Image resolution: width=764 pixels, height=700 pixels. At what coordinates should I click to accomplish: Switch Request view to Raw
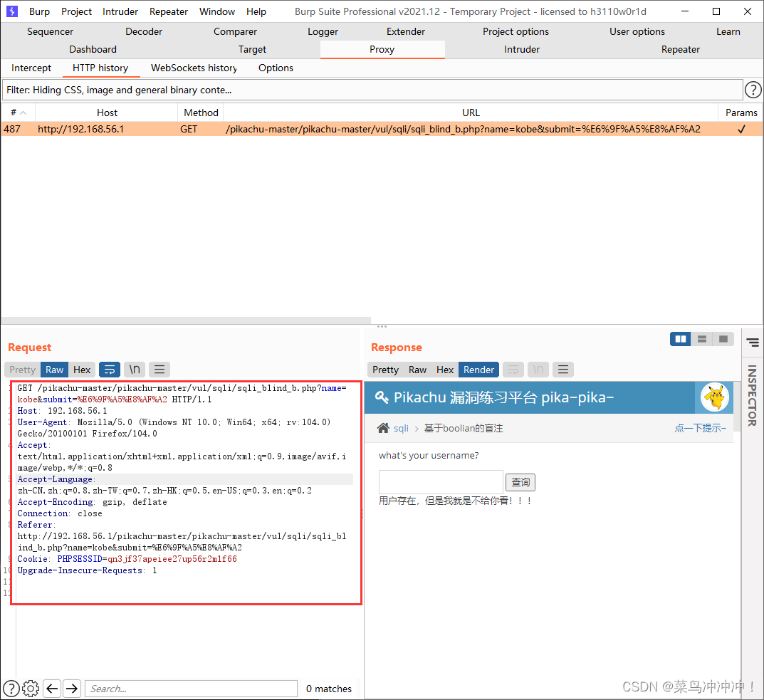(55, 370)
